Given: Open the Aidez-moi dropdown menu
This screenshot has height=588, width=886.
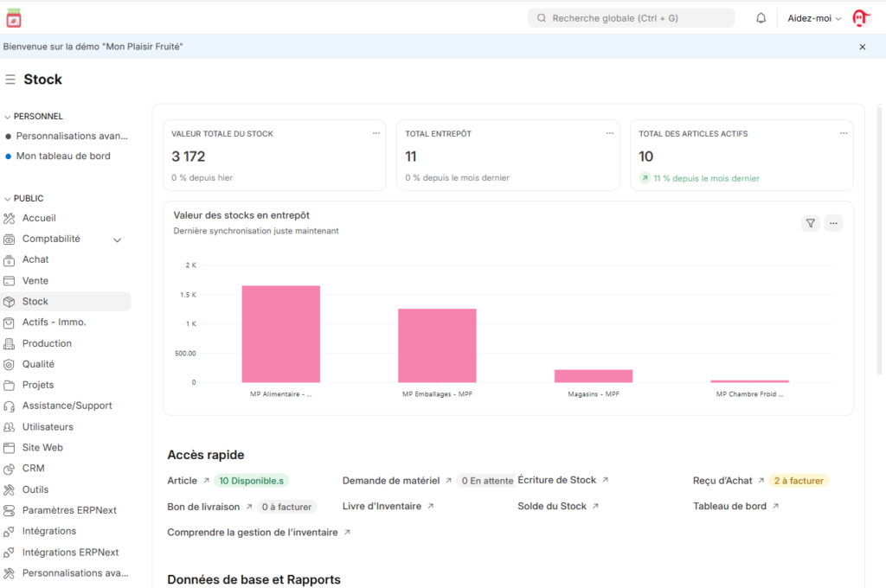Looking at the screenshot, I should [814, 18].
